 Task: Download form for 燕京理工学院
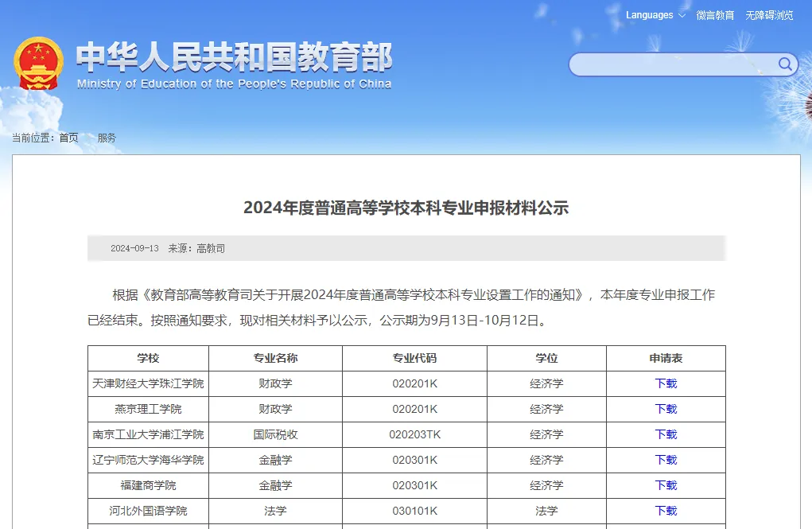[x=666, y=409]
